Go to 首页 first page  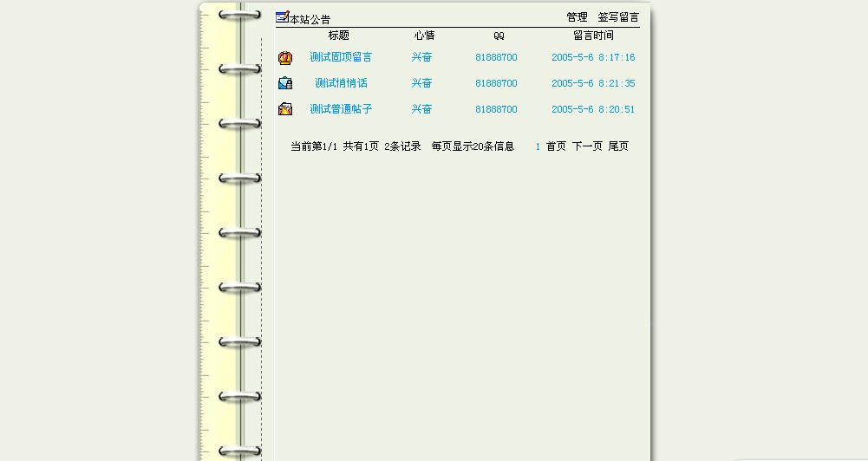coord(557,146)
